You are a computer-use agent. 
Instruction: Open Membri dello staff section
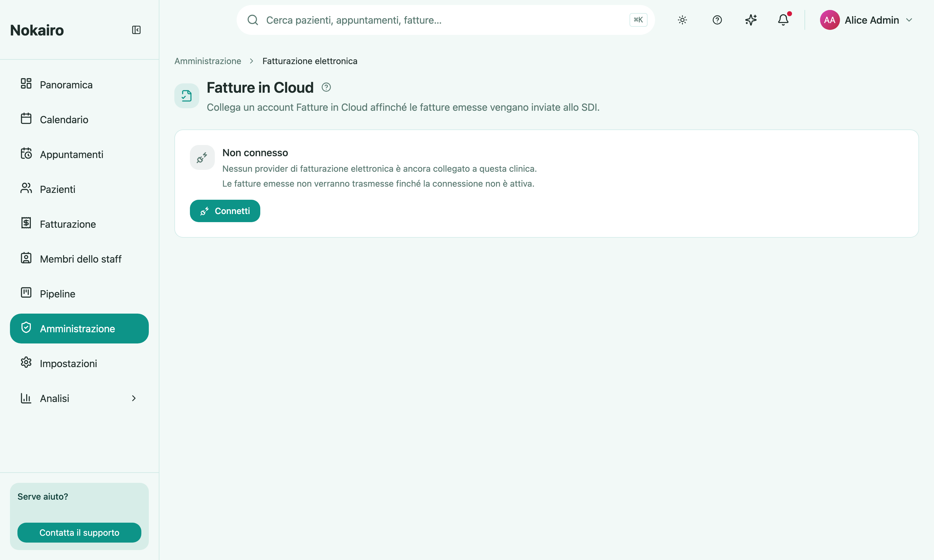79,259
